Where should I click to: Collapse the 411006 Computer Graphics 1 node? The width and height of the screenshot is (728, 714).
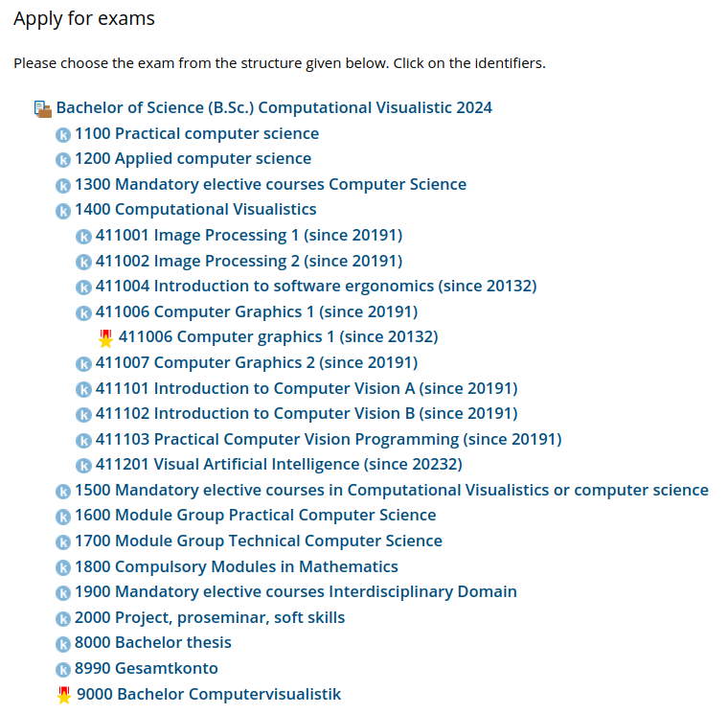pos(257,311)
